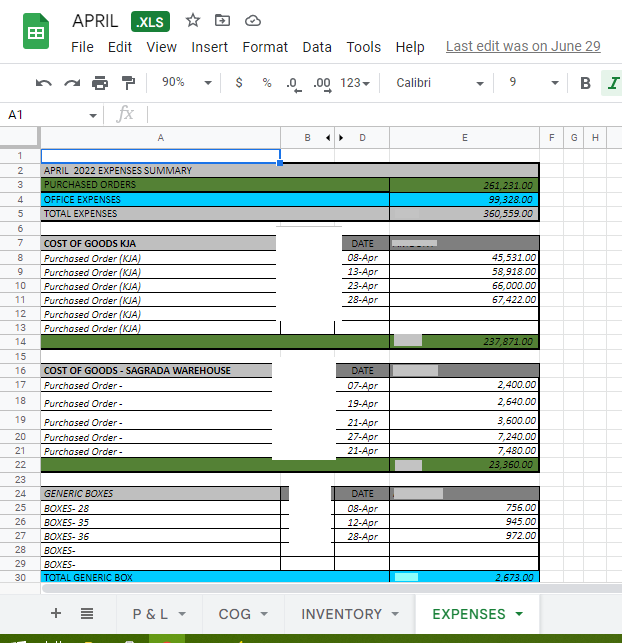This screenshot has height=643, width=622.
Task: Toggle italic formatting
Action: tap(613, 83)
